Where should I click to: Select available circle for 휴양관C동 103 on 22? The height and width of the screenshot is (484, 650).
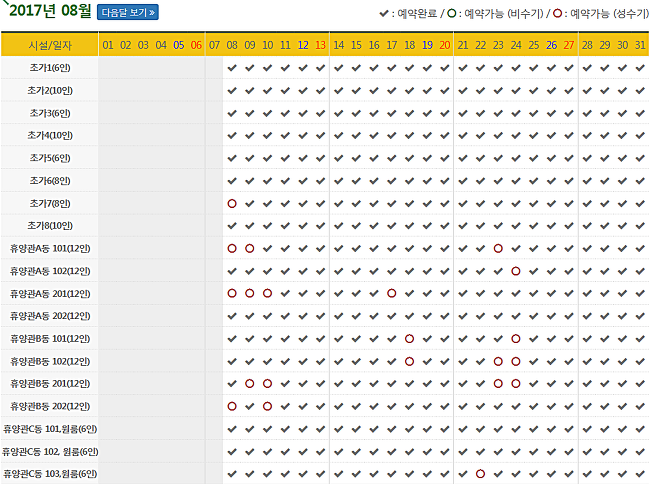click(x=480, y=474)
